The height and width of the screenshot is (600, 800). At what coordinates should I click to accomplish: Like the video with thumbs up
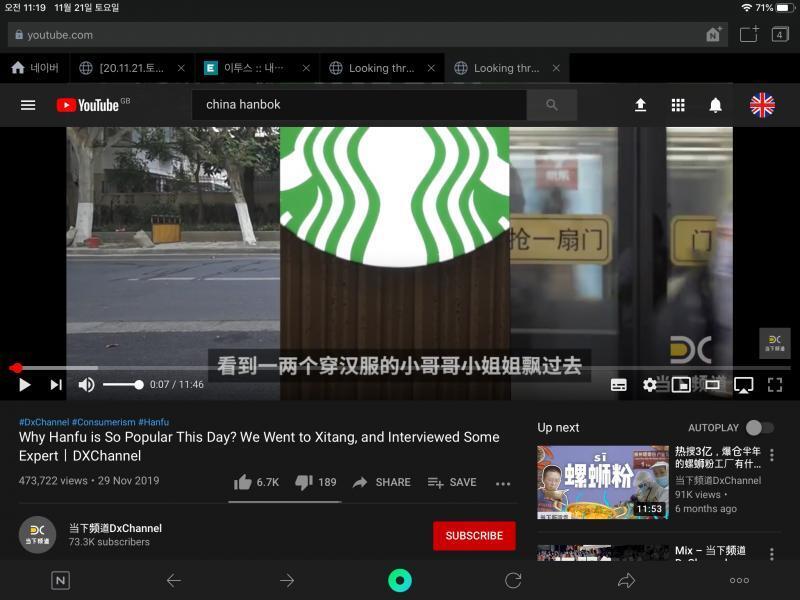tap(243, 482)
